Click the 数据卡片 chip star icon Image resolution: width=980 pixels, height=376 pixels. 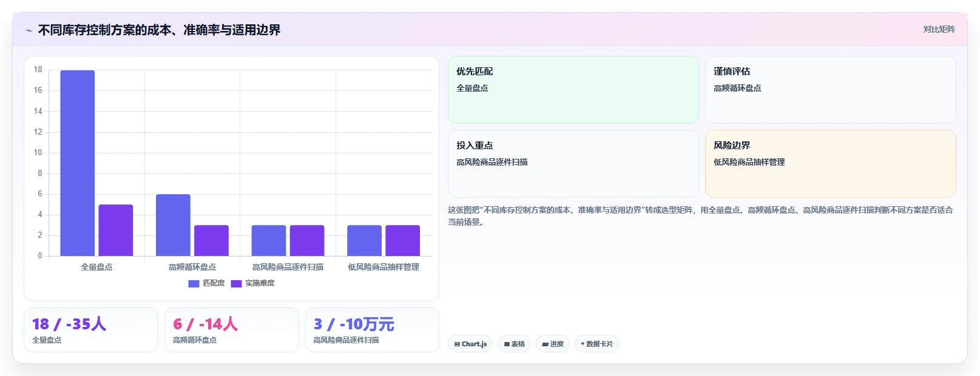pyautogui.click(x=583, y=344)
